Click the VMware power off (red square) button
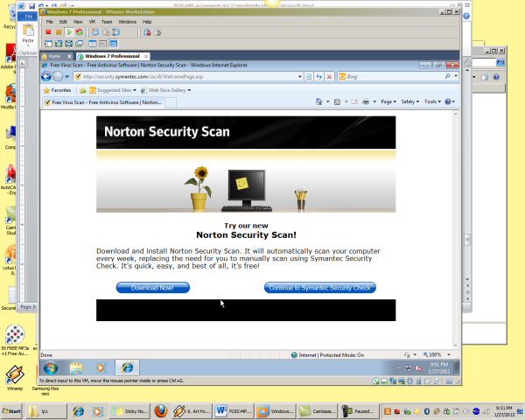Image resolution: width=525 pixels, height=420 pixels. 50,31
